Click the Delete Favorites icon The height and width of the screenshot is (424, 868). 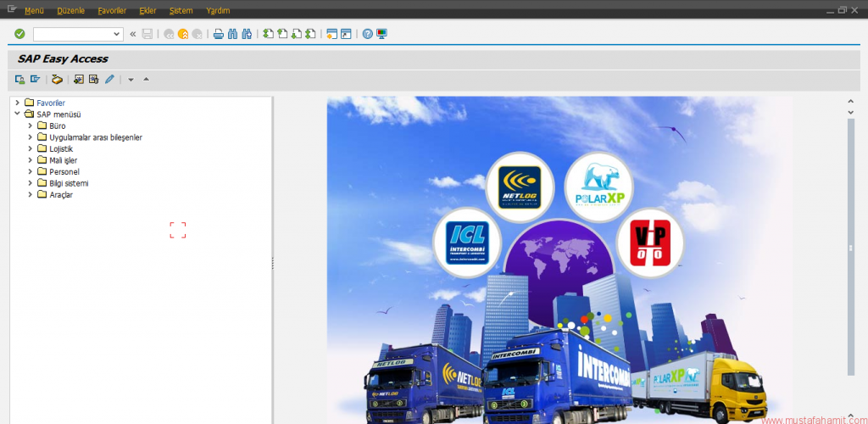[93, 80]
